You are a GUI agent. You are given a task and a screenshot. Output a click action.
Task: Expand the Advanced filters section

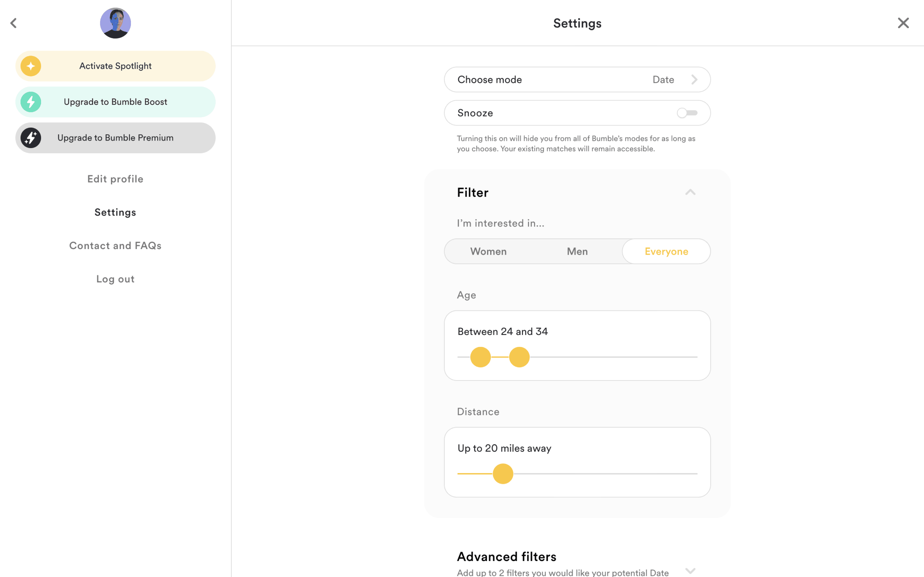pyautogui.click(x=690, y=571)
